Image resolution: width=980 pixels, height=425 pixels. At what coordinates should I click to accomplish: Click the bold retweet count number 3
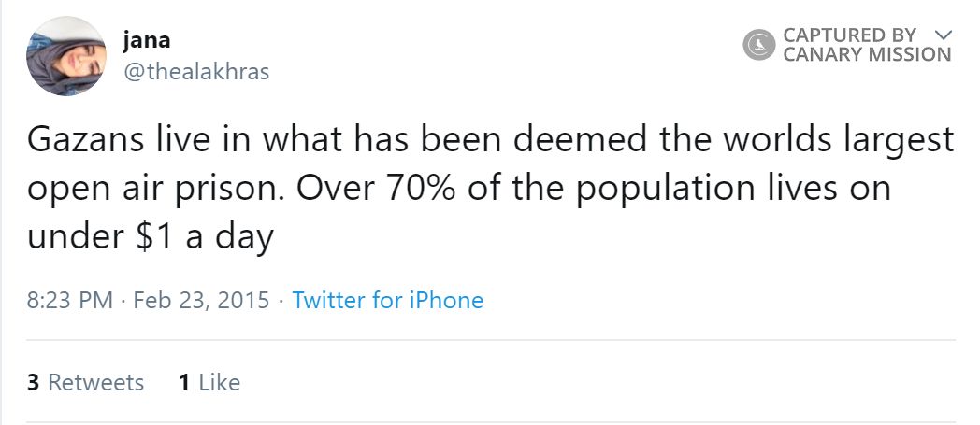[x=33, y=382]
